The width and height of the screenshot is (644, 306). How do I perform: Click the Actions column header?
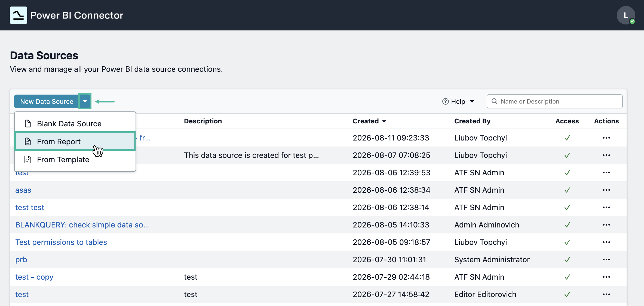(x=606, y=121)
